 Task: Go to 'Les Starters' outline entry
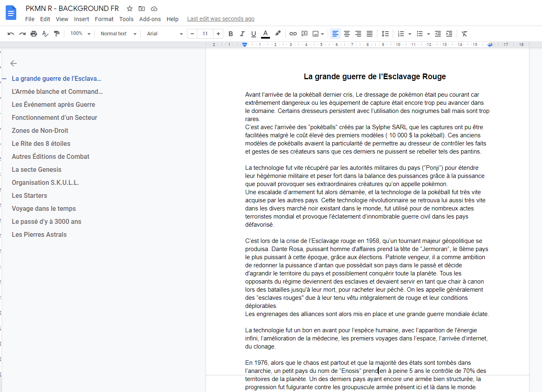coord(29,195)
